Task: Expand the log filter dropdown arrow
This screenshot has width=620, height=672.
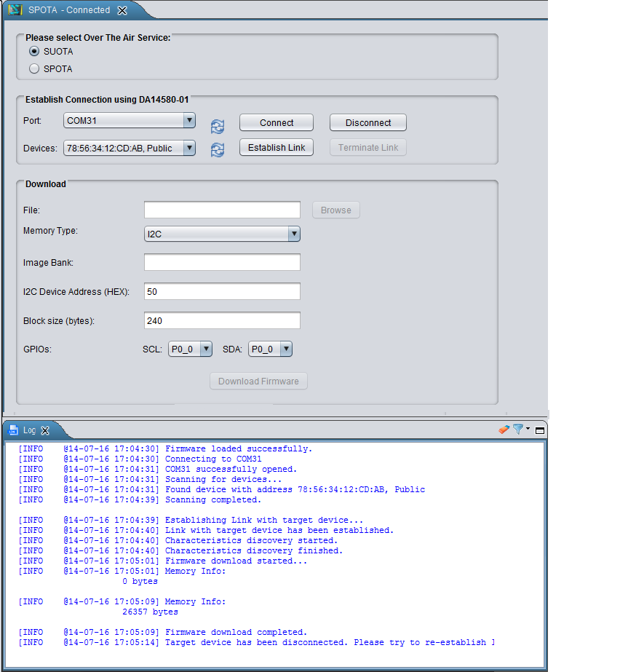Action: click(x=528, y=428)
